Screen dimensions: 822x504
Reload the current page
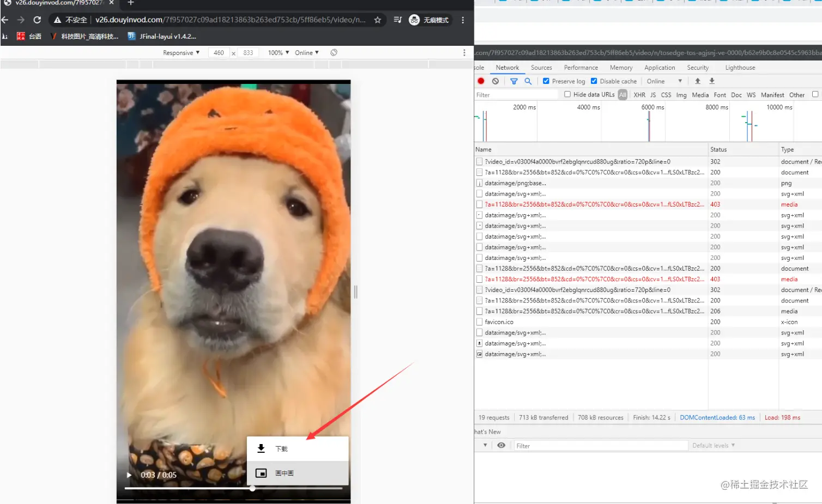click(37, 20)
